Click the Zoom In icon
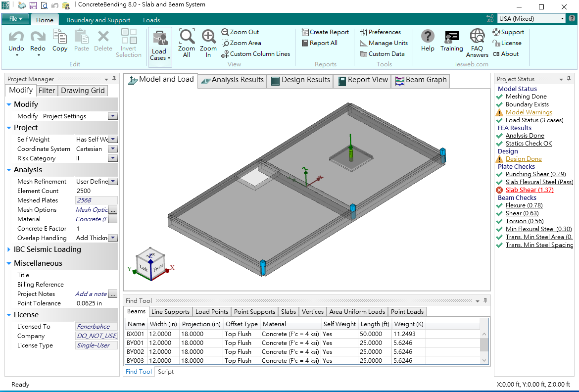Screen dimensions: 579x392 [x=208, y=38]
